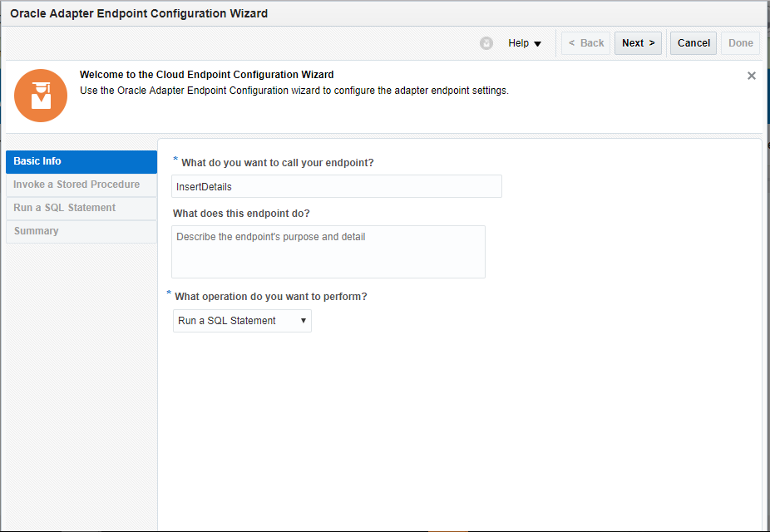Click the 'What do you want to call your endpoint?' label
Viewport: 770px width, 532px height.
tap(277, 163)
